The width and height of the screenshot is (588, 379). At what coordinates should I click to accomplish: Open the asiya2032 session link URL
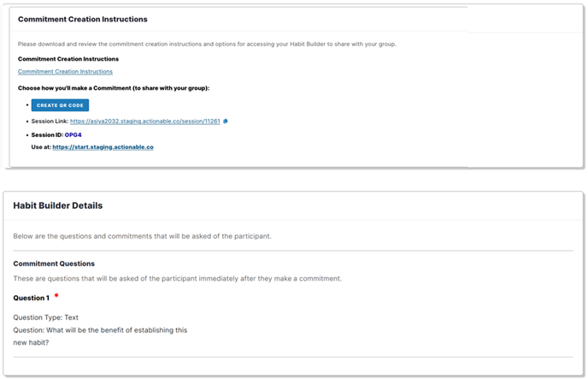[145, 121]
